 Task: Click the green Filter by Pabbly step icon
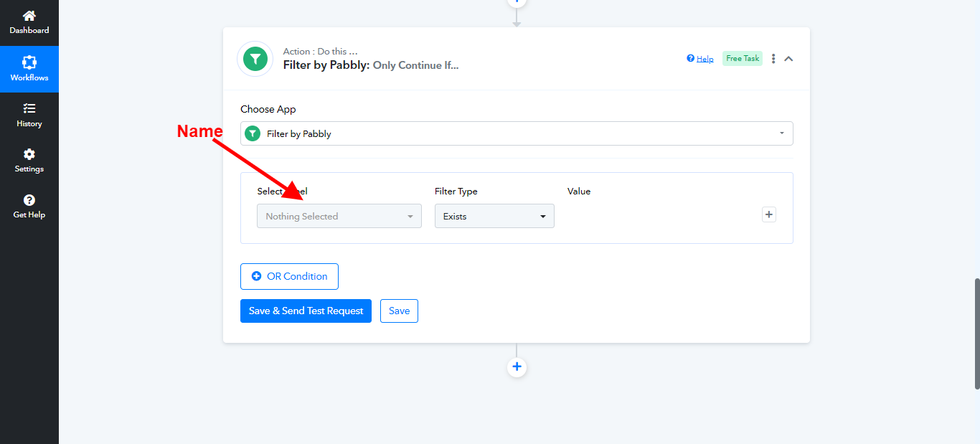tap(255, 59)
